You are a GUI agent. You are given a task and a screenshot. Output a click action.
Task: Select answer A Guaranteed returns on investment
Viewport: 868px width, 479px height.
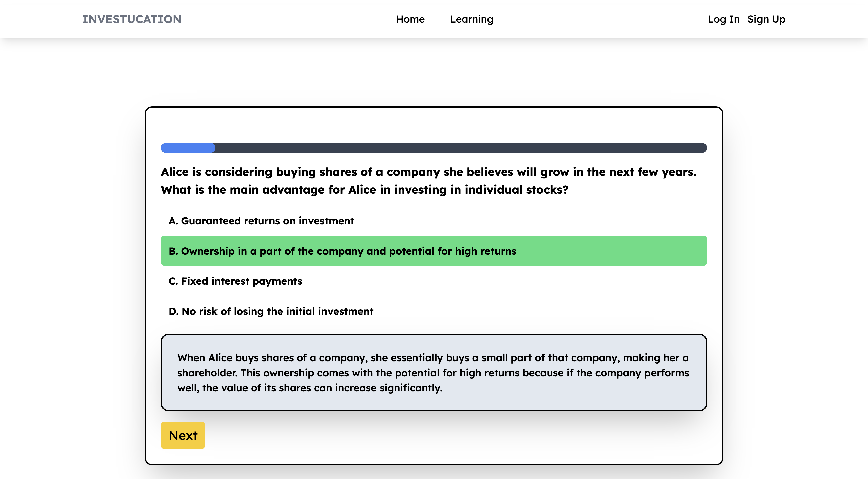261,221
